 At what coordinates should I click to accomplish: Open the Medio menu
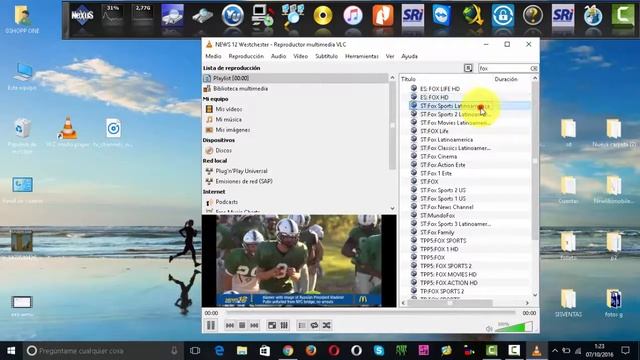[x=213, y=56]
